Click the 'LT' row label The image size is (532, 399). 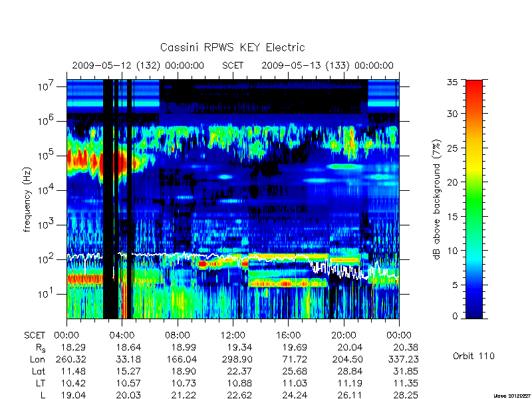point(41,383)
